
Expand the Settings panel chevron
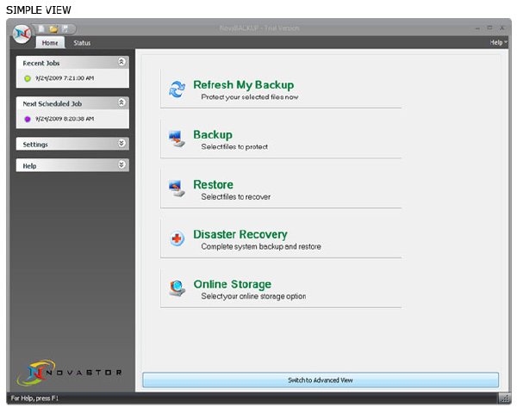pyautogui.click(x=121, y=143)
